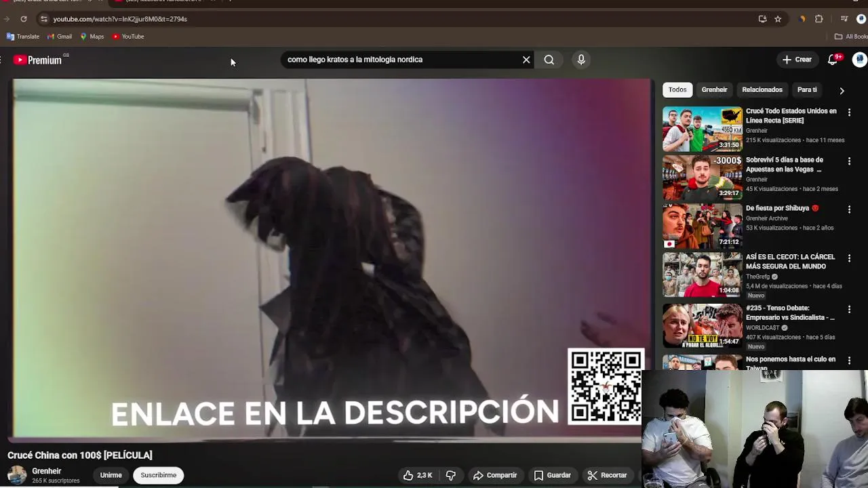Open the Maps bookmark
The image size is (868, 488).
tap(92, 37)
